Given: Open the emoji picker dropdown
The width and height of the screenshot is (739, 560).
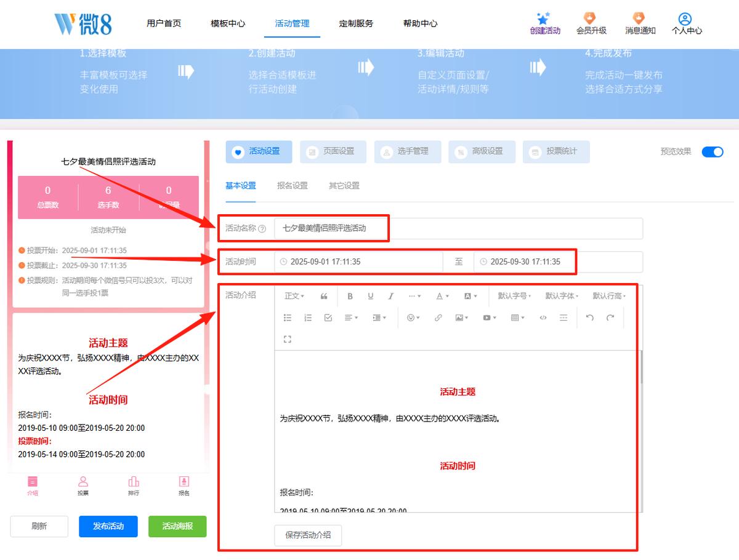Looking at the screenshot, I should pos(413,318).
